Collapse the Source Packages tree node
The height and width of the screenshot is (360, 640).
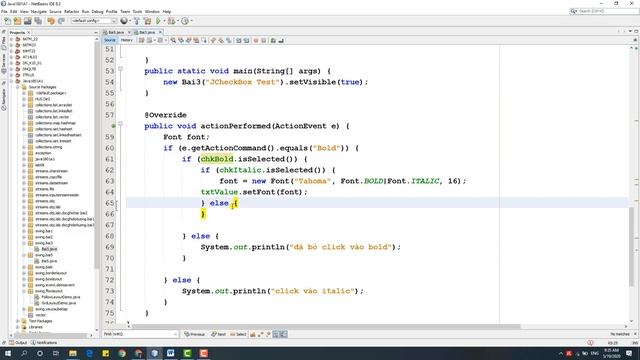point(18,87)
